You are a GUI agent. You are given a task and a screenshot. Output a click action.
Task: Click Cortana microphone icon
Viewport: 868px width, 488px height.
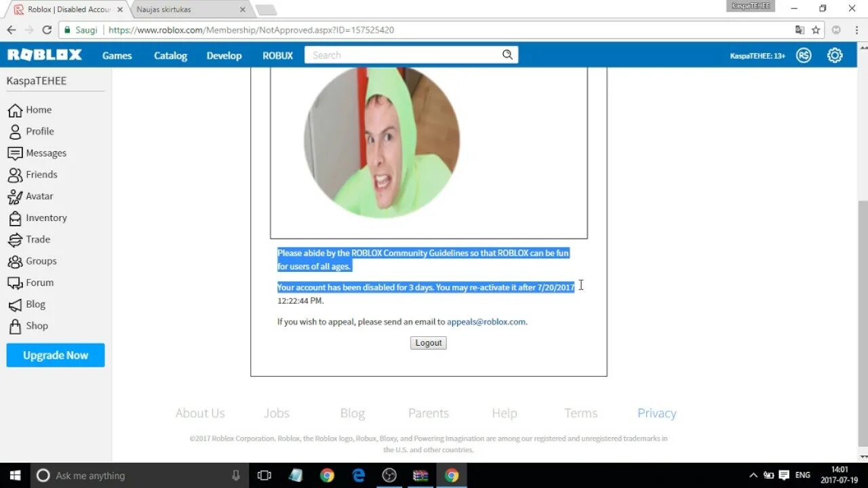[236, 475]
